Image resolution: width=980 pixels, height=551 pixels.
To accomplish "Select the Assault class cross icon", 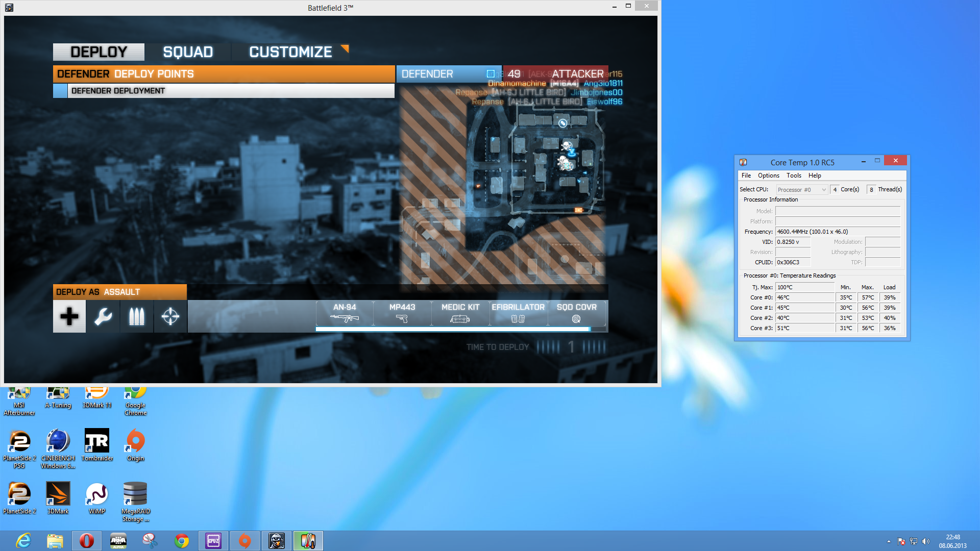I will (x=69, y=316).
